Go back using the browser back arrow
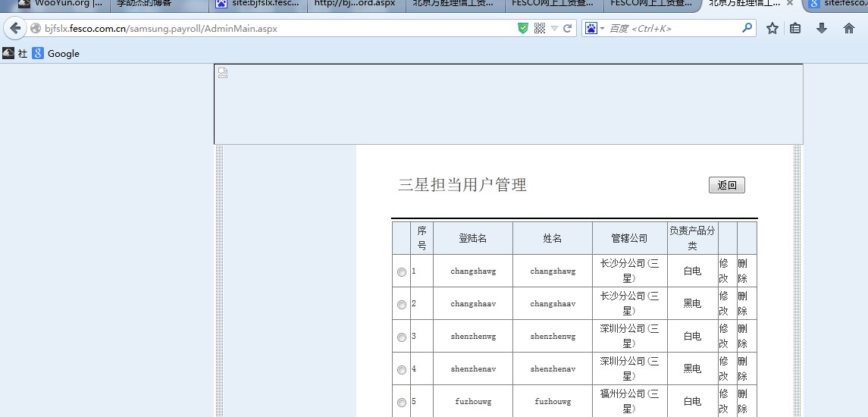Viewport: 868px width, 417px height. tap(15, 28)
